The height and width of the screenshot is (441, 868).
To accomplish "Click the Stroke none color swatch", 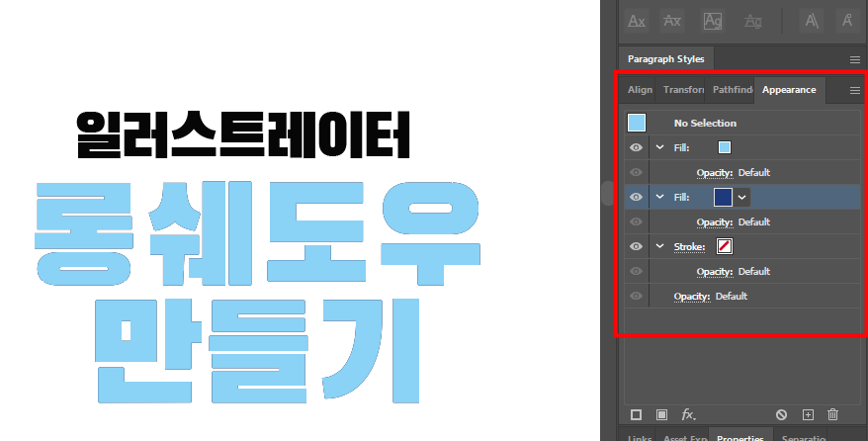I will coord(724,246).
